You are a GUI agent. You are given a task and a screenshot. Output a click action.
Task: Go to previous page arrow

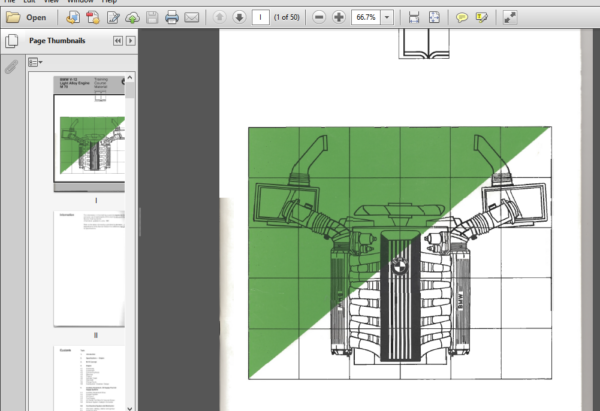pyautogui.click(x=220, y=17)
